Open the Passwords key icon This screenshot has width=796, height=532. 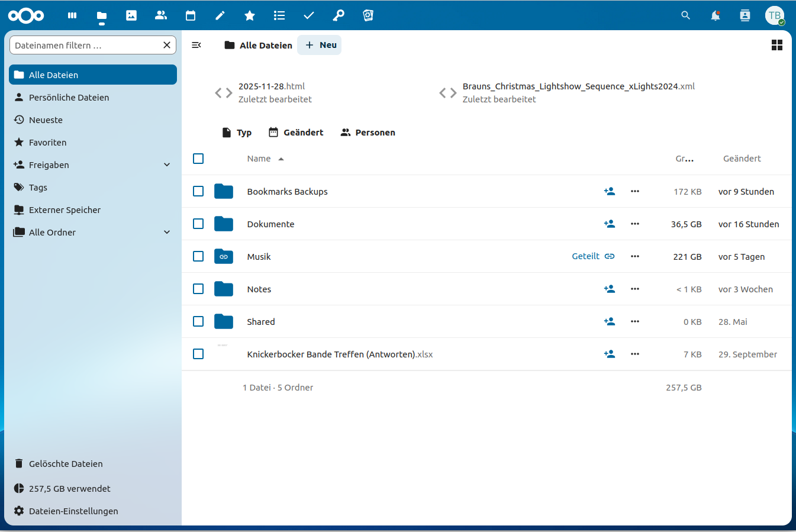(x=339, y=15)
